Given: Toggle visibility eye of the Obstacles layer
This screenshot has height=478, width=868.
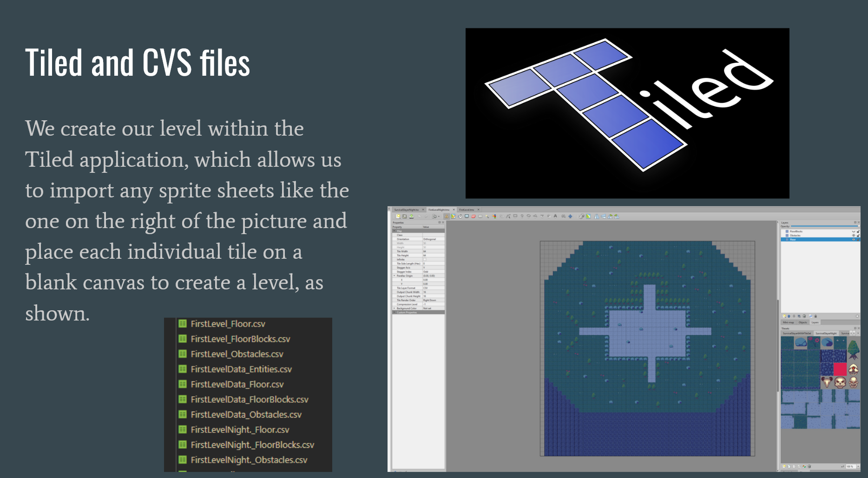Looking at the screenshot, I should [854, 236].
